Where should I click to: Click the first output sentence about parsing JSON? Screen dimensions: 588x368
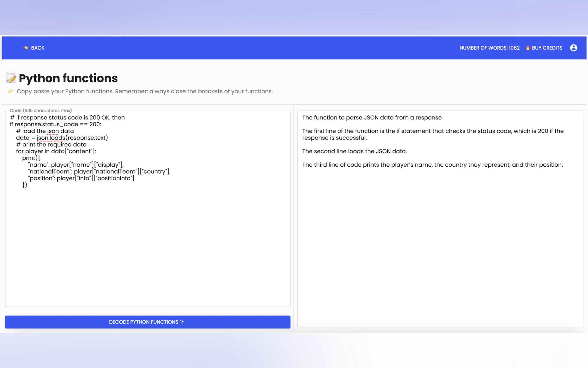coord(372,117)
